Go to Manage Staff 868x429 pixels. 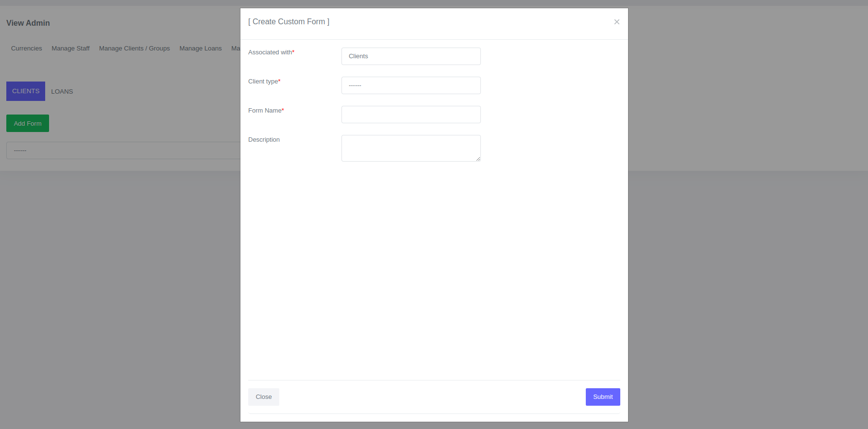point(70,49)
